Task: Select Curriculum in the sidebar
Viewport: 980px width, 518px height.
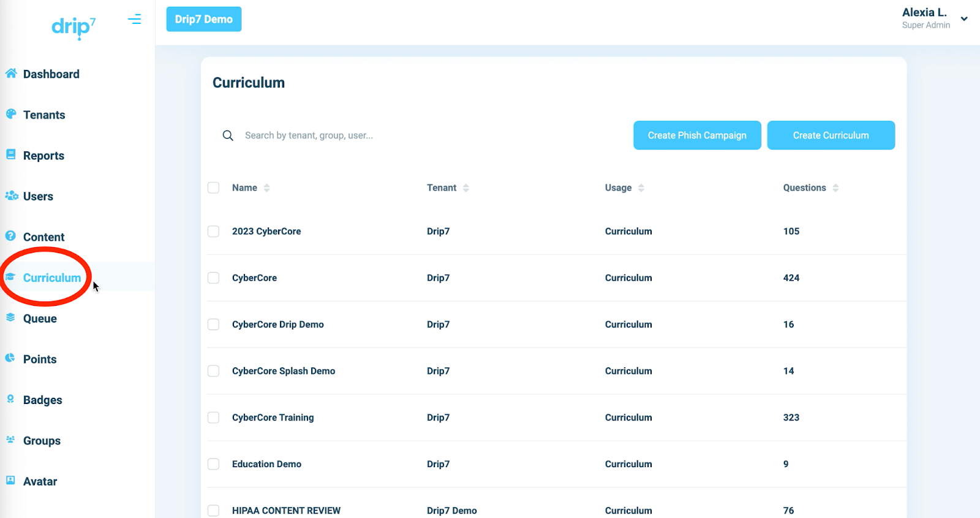Action: point(52,278)
